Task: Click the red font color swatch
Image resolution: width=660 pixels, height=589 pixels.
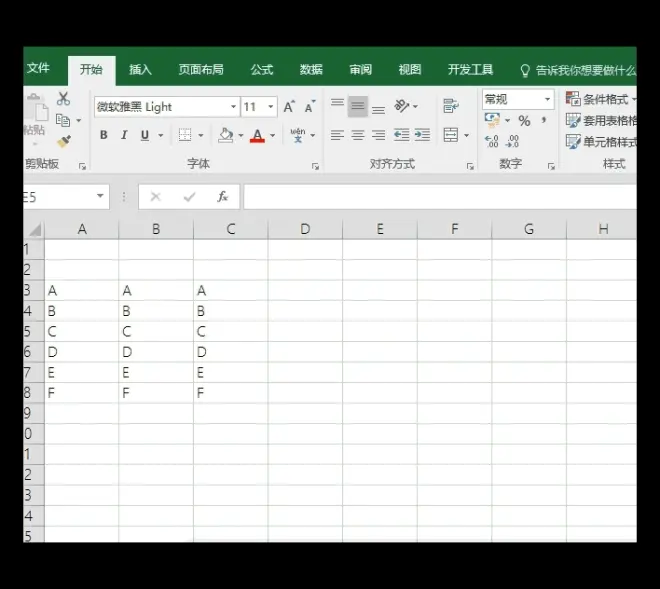Action: coord(257,136)
